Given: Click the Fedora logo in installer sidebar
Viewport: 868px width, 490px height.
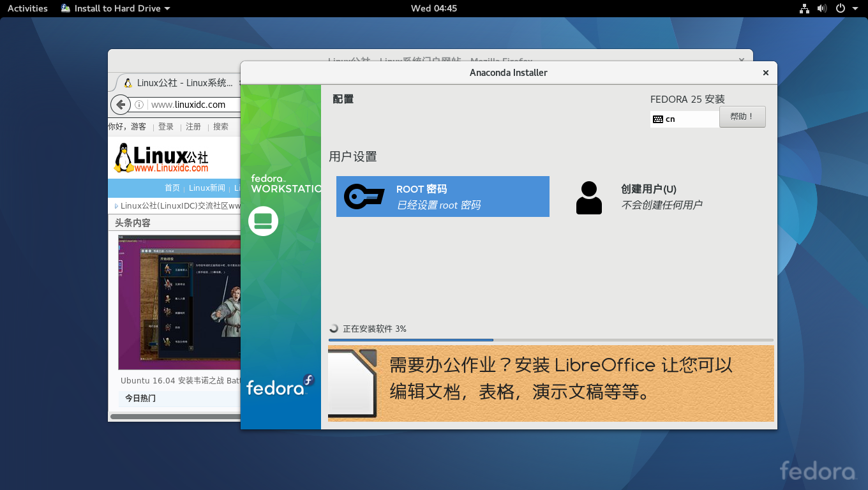Looking at the screenshot, I should point(280,386).
